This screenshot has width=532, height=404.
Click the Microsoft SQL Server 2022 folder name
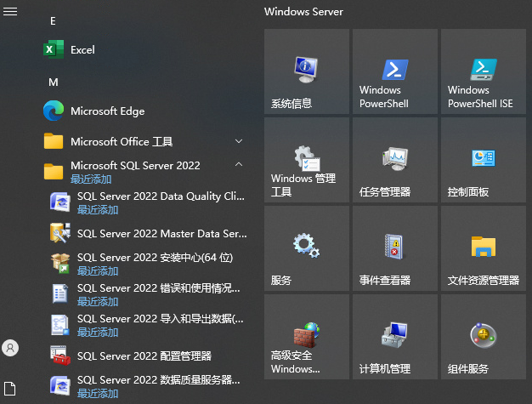(x=135, y=165)
